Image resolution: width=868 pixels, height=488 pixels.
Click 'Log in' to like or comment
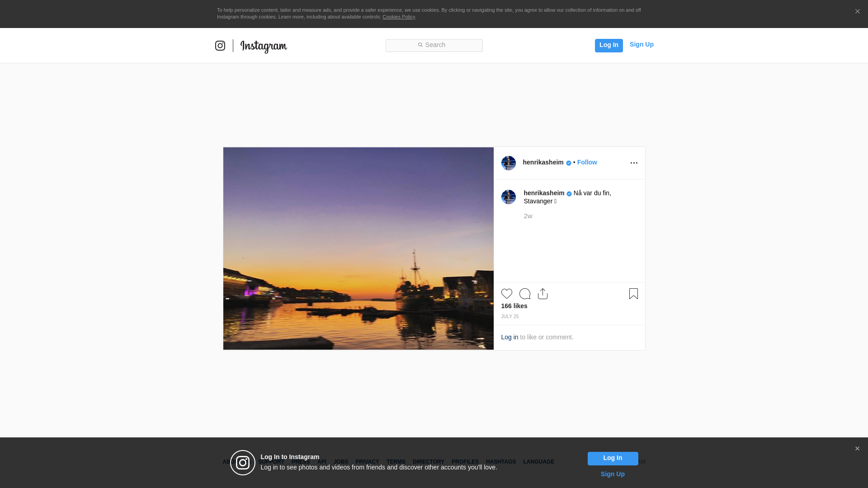pyautogui.click(x=509, y=337)
